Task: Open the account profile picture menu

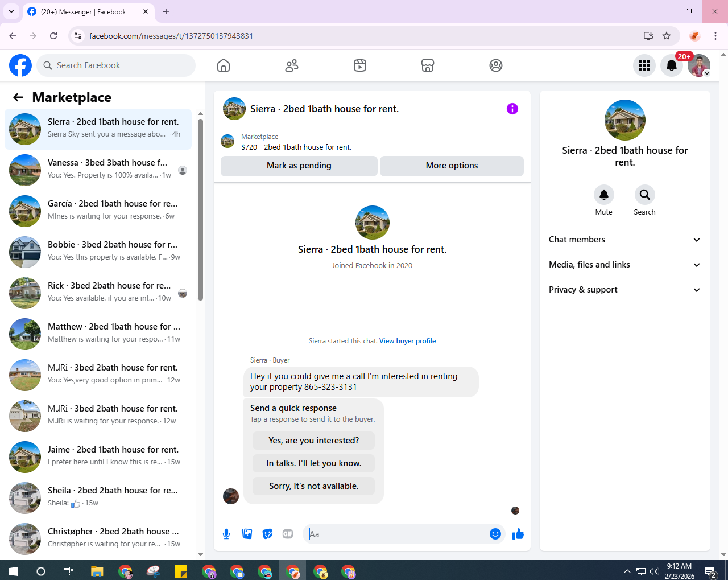Action: [699, 65]
